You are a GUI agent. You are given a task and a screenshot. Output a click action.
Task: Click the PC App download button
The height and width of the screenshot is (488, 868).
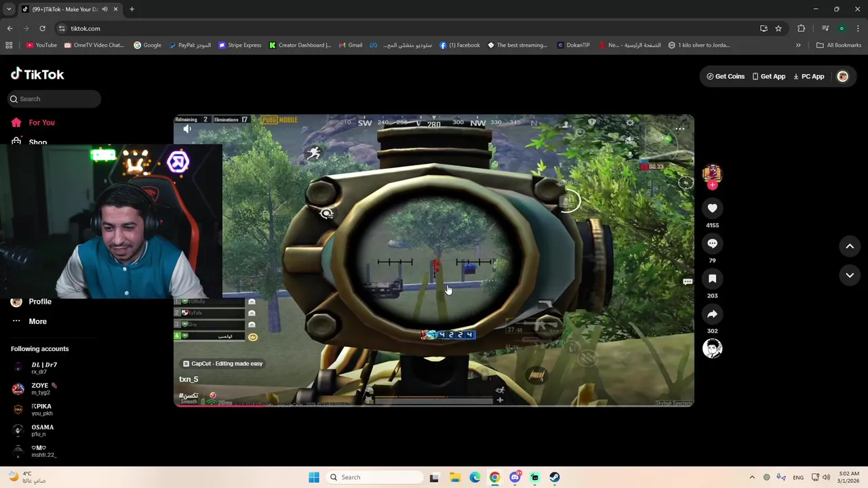point(808,77)
